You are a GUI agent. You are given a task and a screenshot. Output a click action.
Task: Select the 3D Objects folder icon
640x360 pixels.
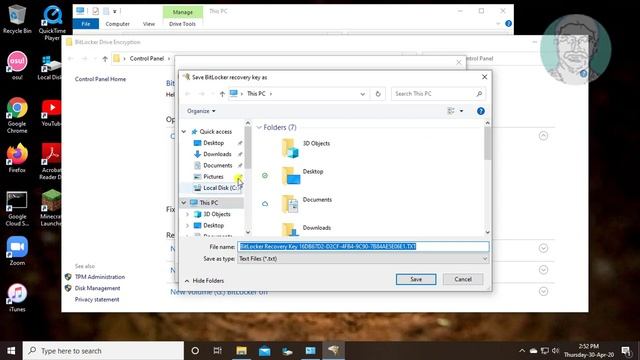click(x=290, y=148)
